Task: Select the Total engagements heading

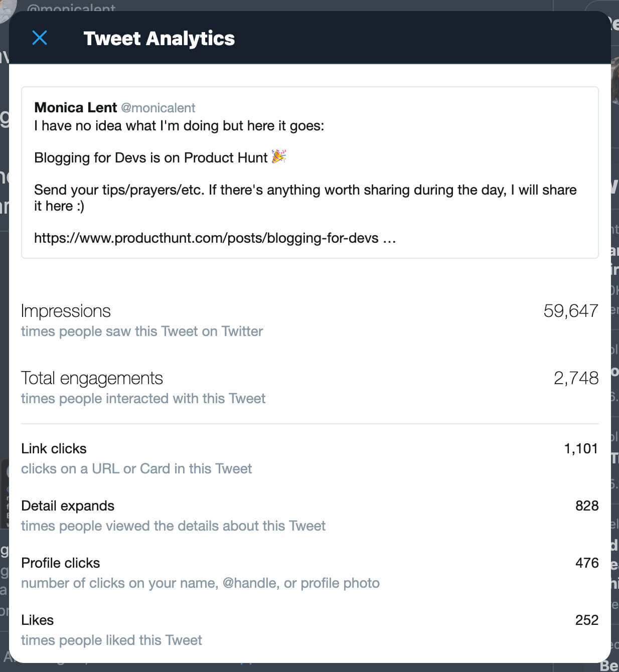Action: pyautogui.click(x=92, y=378)
